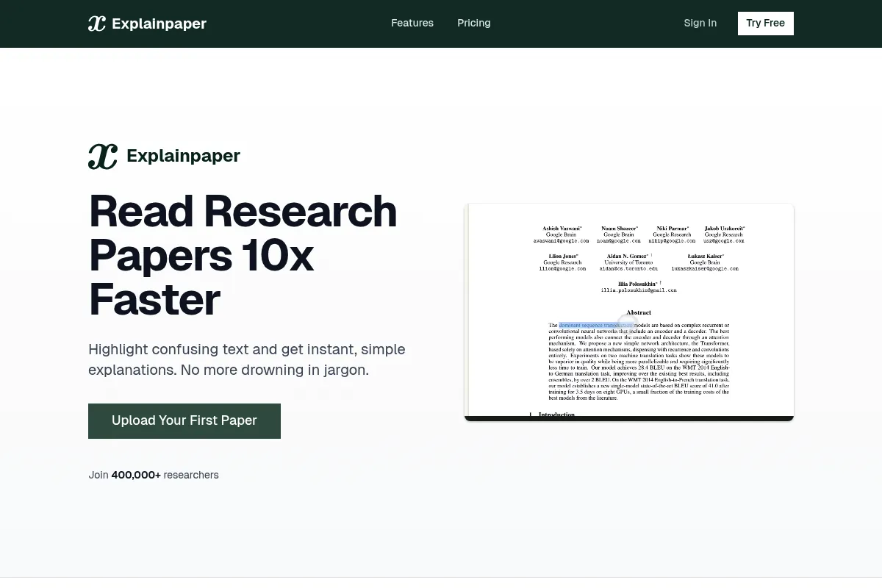
Task: Click the Explainpaper text beside the hero logo
Action: 184,156
